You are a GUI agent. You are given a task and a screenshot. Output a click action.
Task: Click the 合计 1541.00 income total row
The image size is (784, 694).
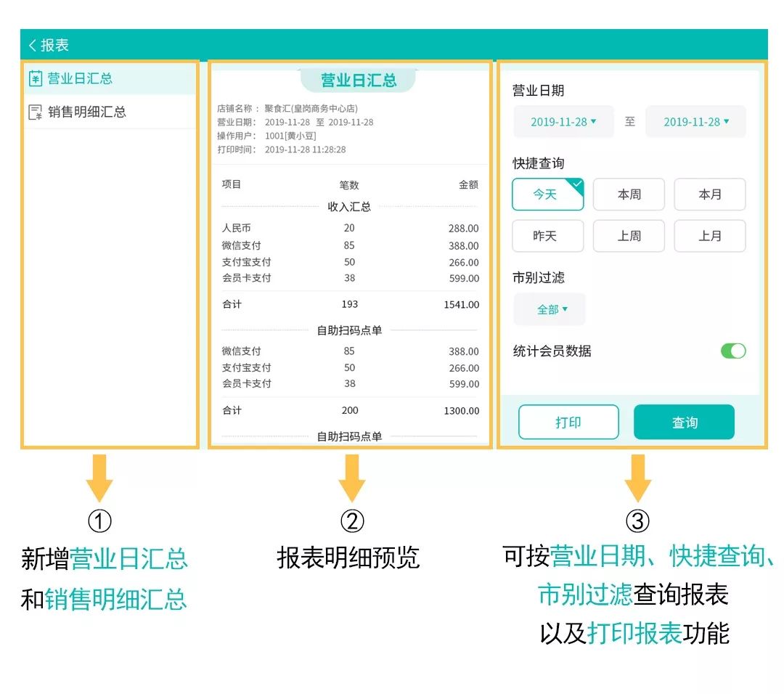[x=350, y=304]
